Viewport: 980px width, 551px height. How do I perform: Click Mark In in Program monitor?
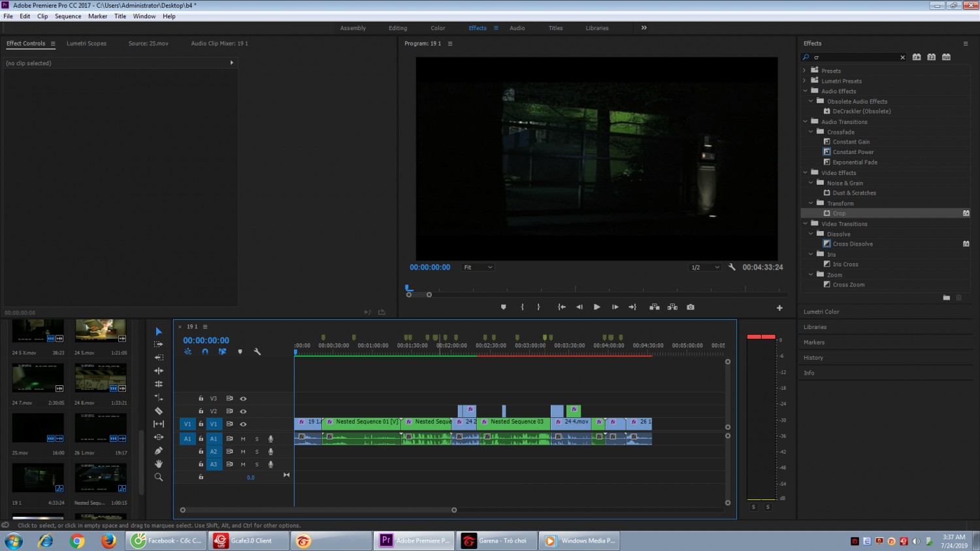click(x=522, y=307)
